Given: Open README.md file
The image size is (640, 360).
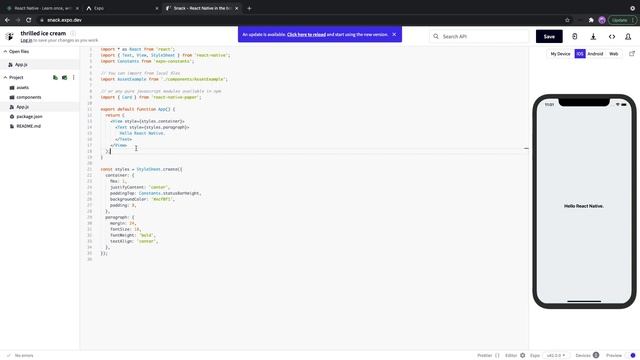Looking at the screenshot, I should coord(40,126).
